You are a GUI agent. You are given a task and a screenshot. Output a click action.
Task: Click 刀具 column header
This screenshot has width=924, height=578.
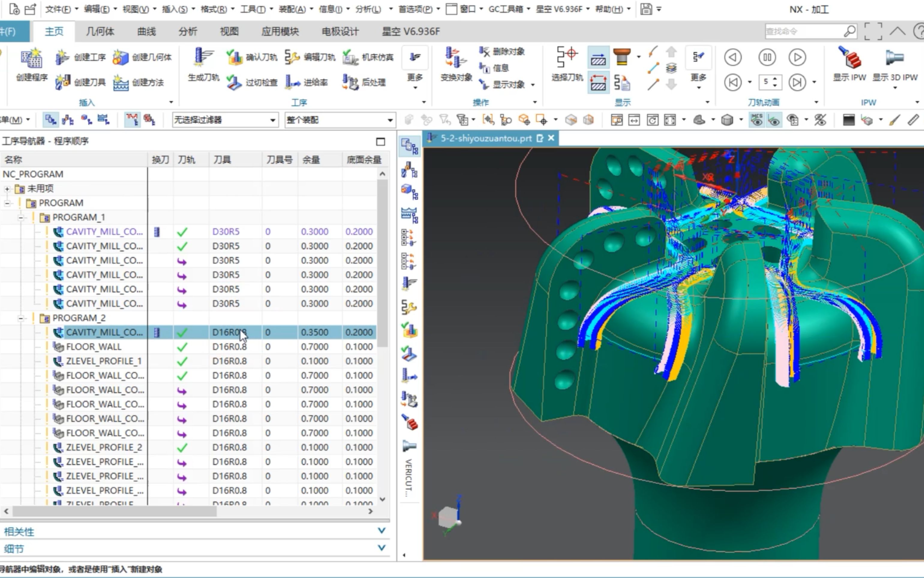tap(235, 159)
